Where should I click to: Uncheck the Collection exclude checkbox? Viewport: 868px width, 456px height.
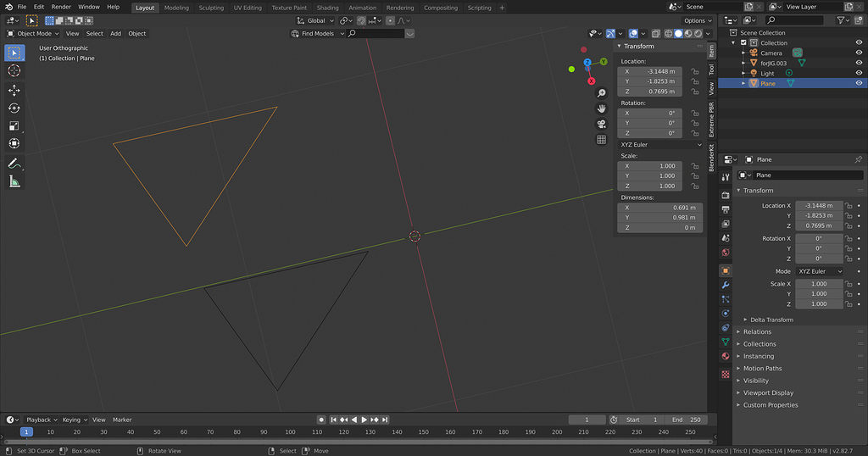pos(743,42)
